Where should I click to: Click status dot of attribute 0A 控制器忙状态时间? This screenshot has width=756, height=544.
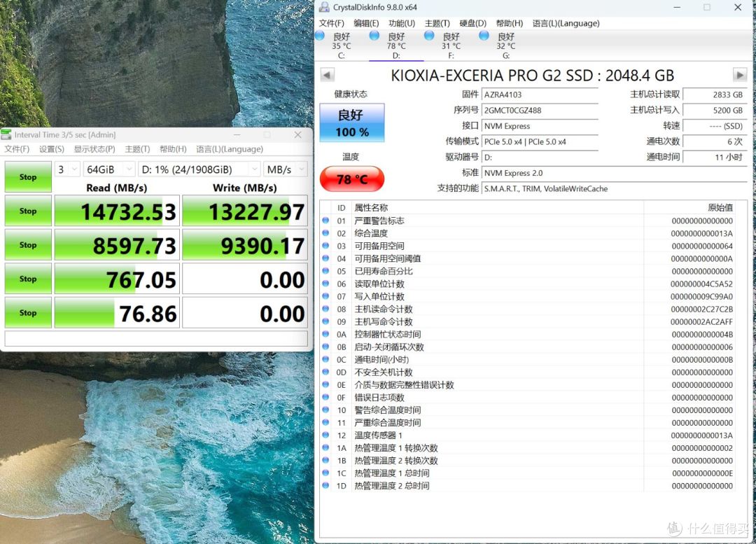tap(325, 334)
